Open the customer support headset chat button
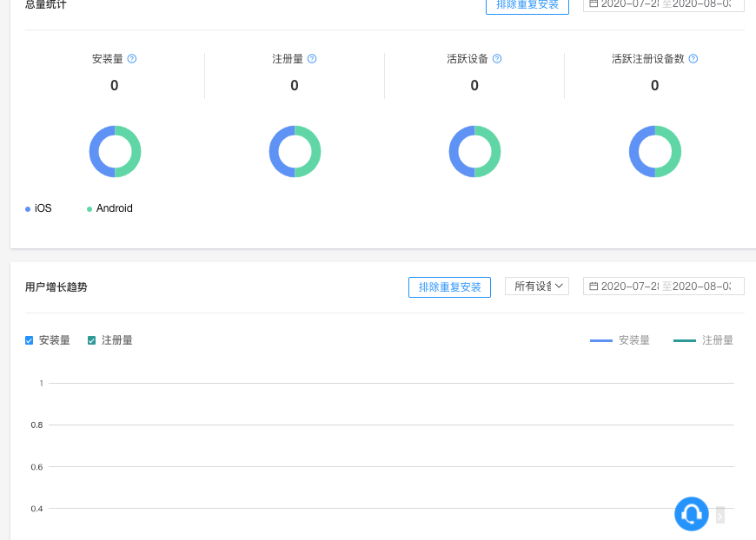The width and height of the screenshot is (756, 540). [x=692, y=514]
